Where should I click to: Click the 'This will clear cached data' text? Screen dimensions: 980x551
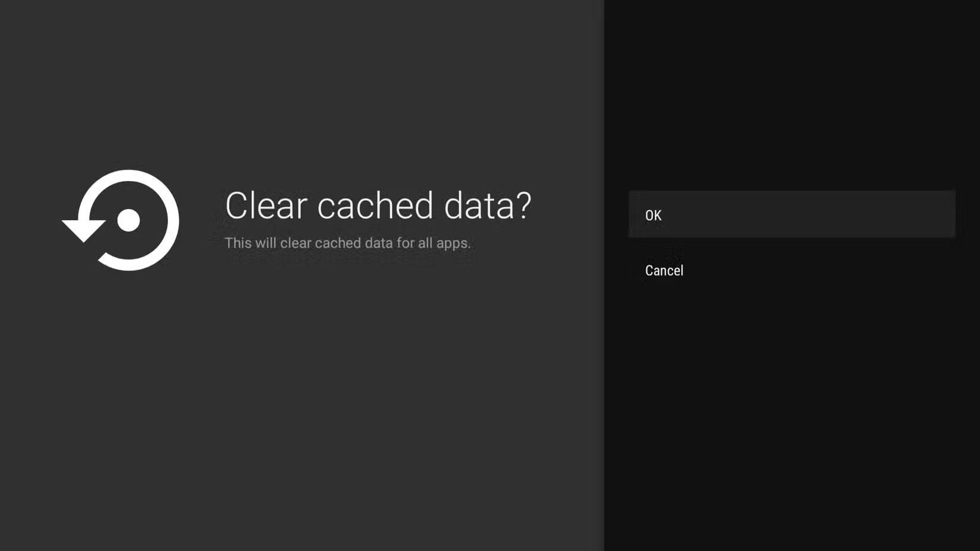click(x=347, y=243)
